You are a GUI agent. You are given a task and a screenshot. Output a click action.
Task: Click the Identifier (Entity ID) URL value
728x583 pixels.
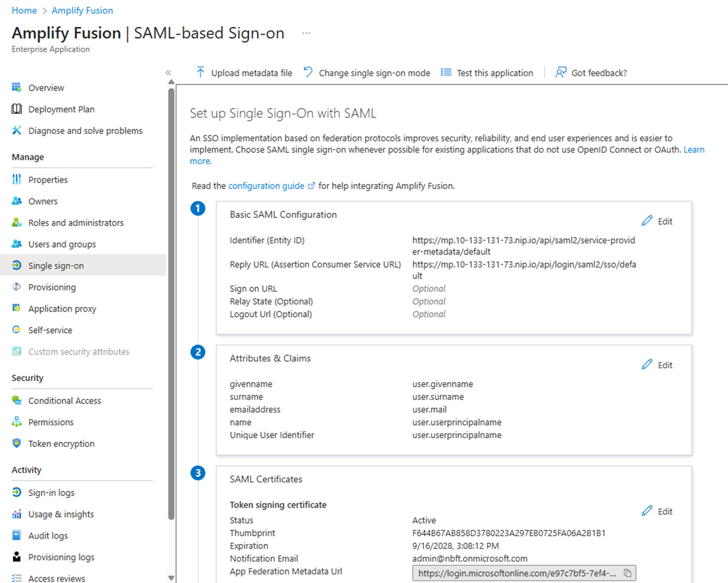pyautogui.click(x=524, y=245)
